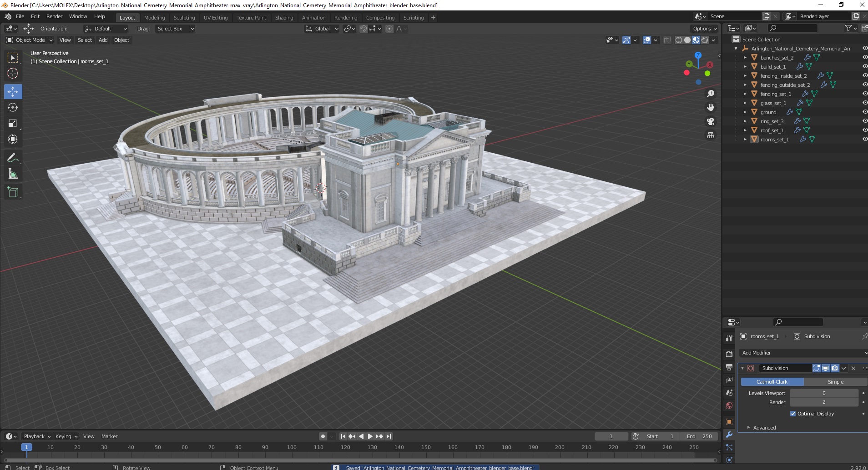Toggle the camera view icon
The width and height of the screenshot is (868, 470).
point(710,121)
